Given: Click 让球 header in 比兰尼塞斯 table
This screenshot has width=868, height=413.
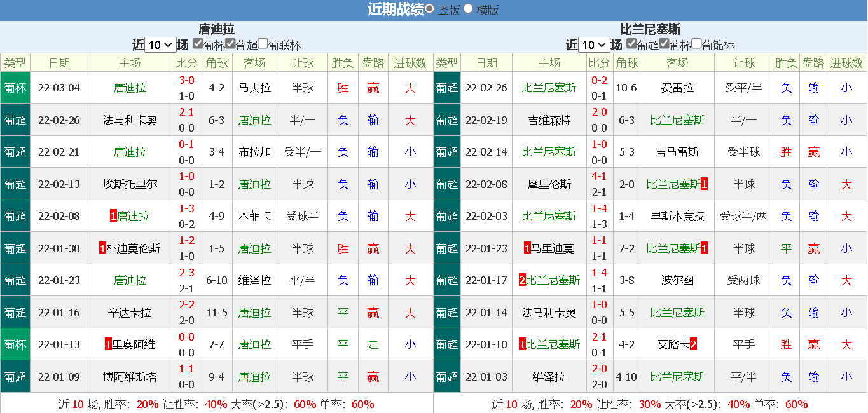Looking at the screenshot, I should tap(743, 63).
